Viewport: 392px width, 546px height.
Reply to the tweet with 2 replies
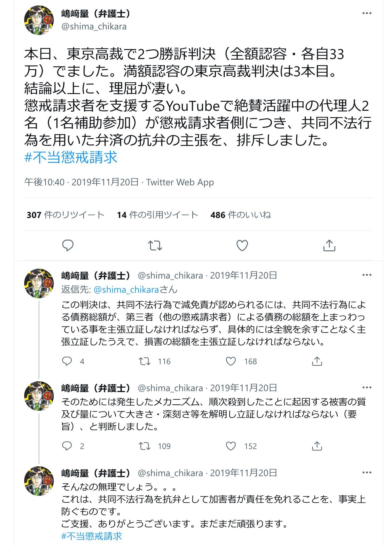coord(67,446)
